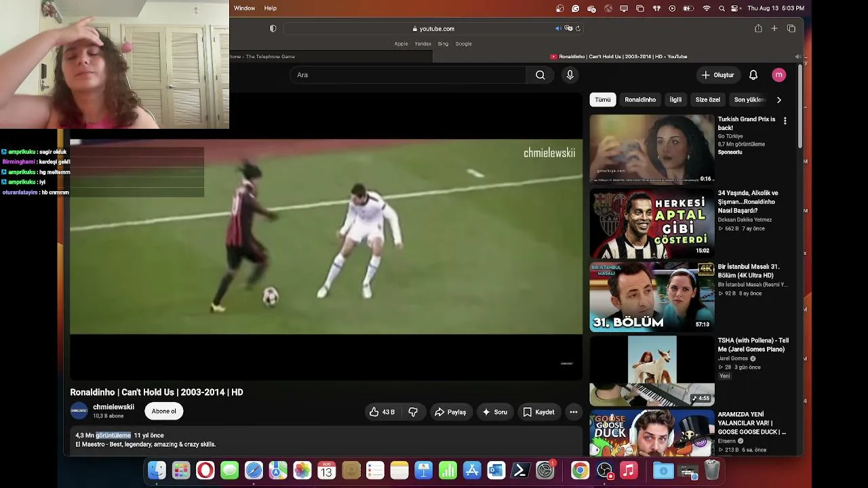Open Spotlight search in menu bar
Screen dimensions: 868x488
722,8
